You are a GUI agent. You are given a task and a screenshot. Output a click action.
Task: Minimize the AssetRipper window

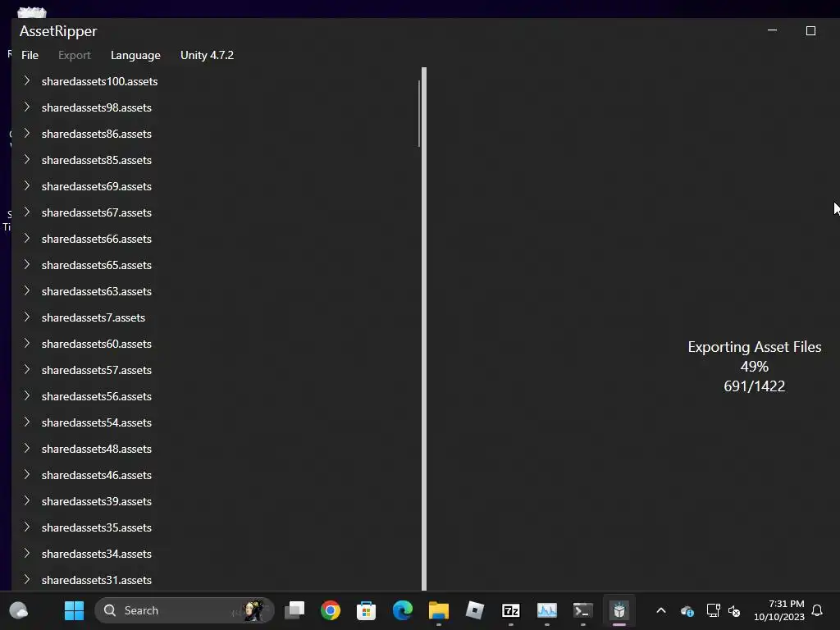772,30
